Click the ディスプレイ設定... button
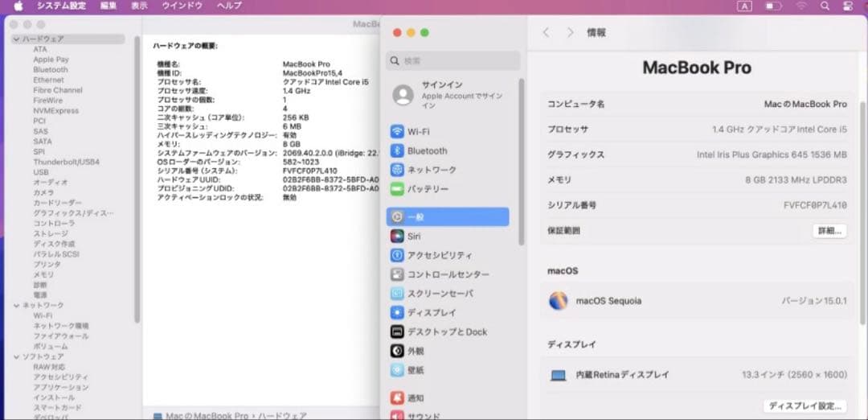Image resolution: width=868 pixels, height=420 pixels. tap(805, 406)
